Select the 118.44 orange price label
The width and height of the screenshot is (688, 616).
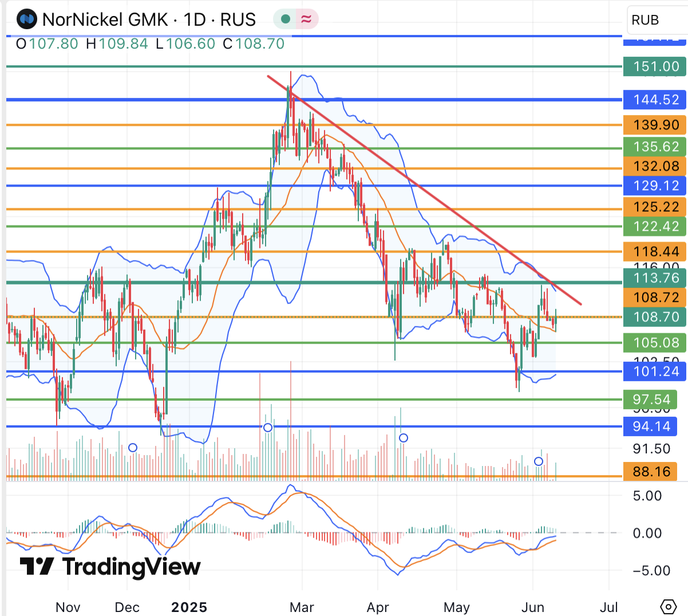point(655,251)
